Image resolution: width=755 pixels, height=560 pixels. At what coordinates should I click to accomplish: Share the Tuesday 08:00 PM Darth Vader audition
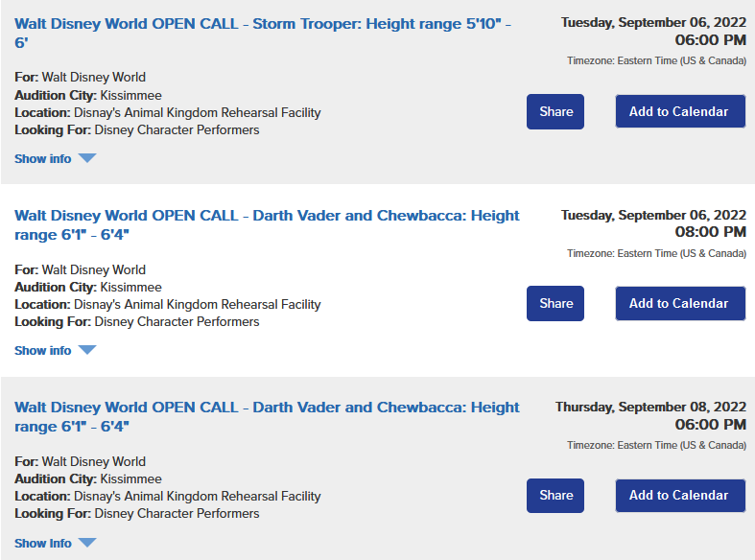tap(555, 303)
